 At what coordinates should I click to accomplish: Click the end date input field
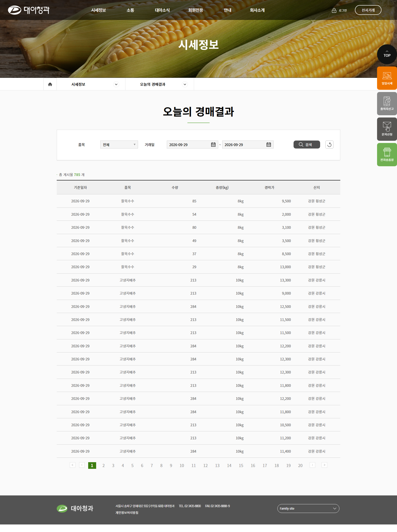click(248, 145)
